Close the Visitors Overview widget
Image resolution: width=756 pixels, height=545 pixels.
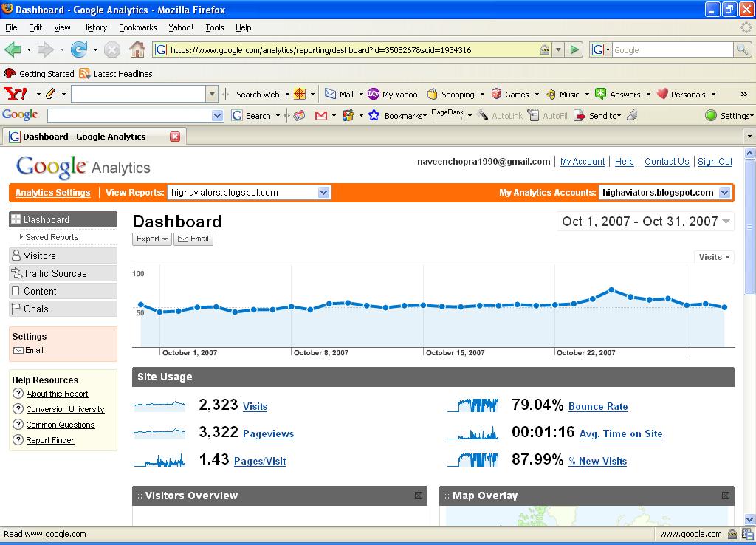click(419, 496)
